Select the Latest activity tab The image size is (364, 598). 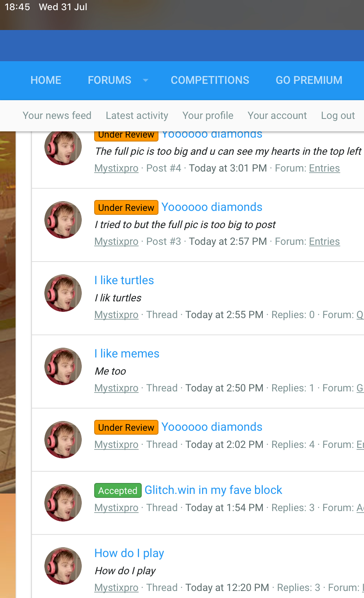[x=137, y=116]
